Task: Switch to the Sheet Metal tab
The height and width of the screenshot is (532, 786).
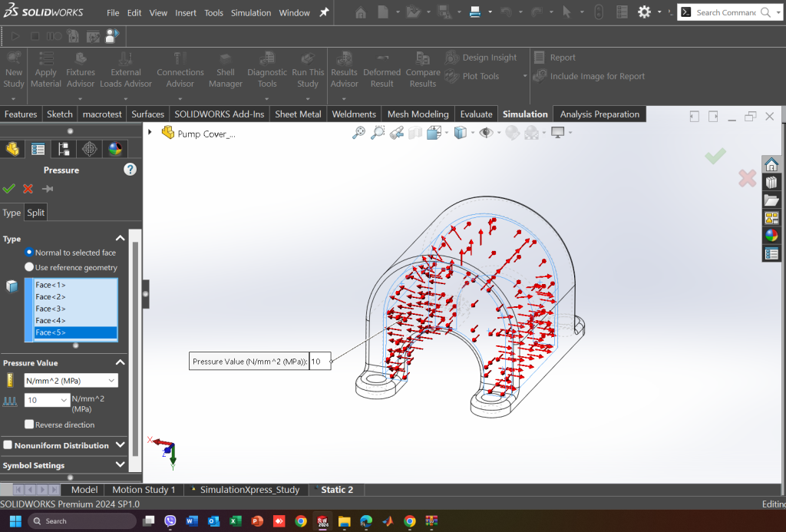Action: click(298, 114)
